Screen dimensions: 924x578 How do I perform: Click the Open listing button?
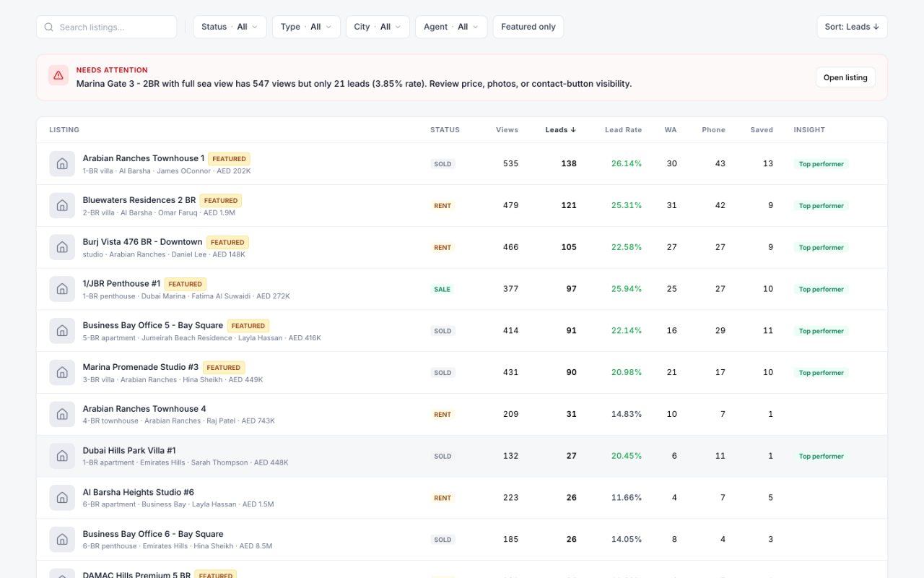tap(845, 77)
